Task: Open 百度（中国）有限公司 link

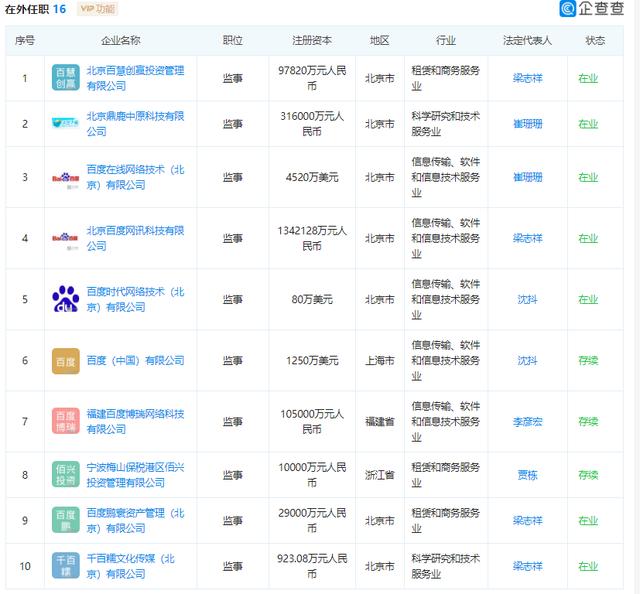Action: tap(135, 360)
